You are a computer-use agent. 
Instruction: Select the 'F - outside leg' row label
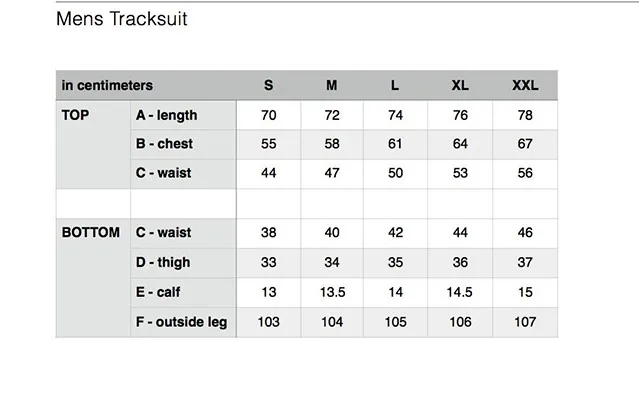(181, 322)
